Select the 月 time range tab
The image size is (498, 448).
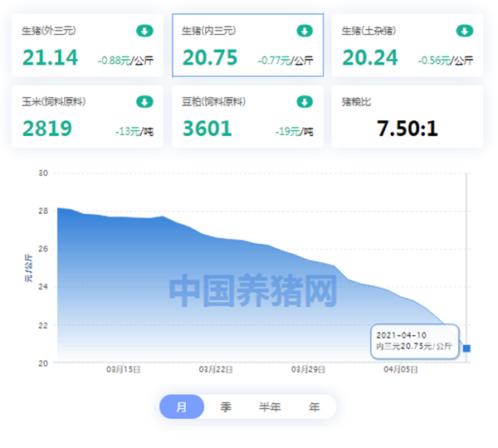[182, 407]
